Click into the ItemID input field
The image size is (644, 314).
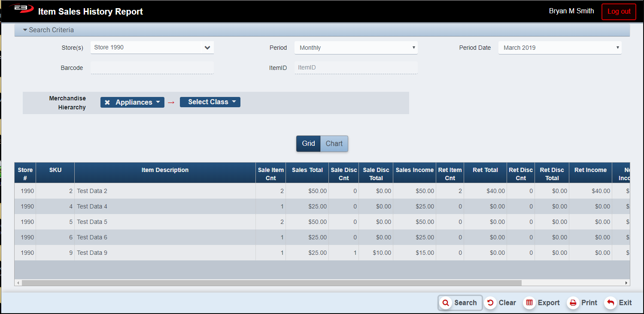tap(355, 68)
